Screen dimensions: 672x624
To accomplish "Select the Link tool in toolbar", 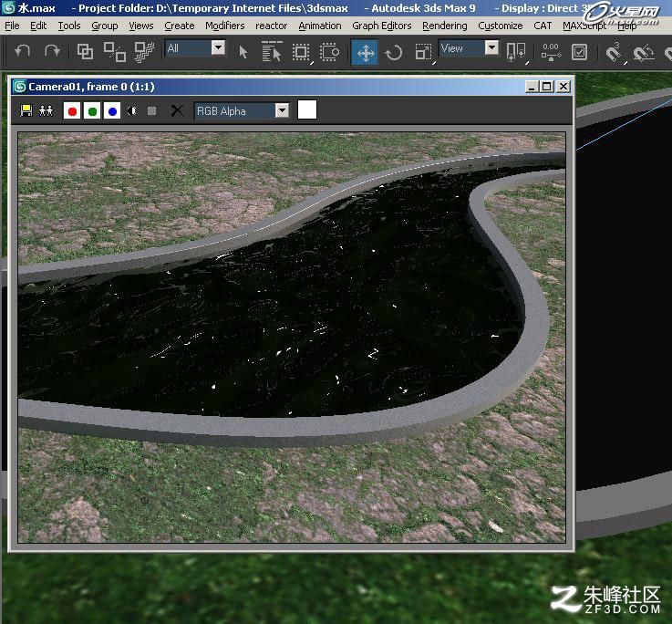I will click(x=85, y=52).
